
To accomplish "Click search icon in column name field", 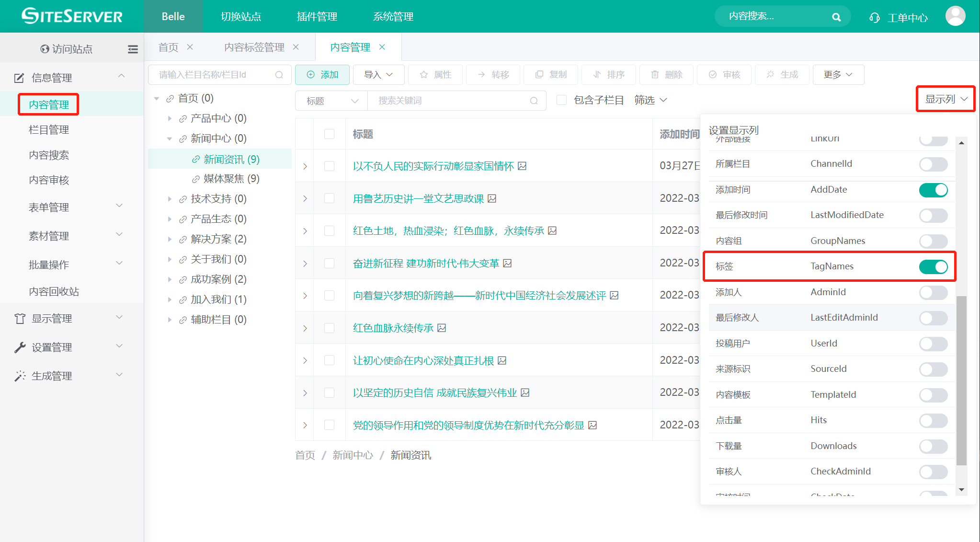I will tap(279, 75).
